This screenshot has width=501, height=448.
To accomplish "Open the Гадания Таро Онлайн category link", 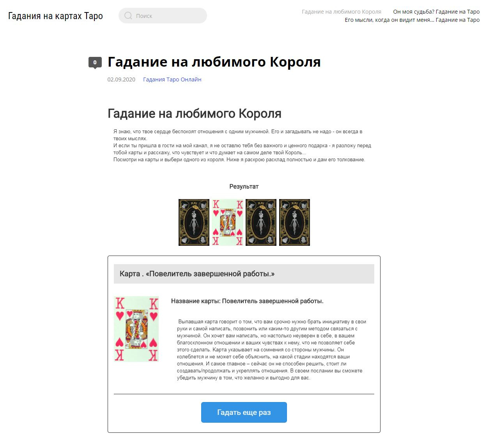I will coord(172,79).
